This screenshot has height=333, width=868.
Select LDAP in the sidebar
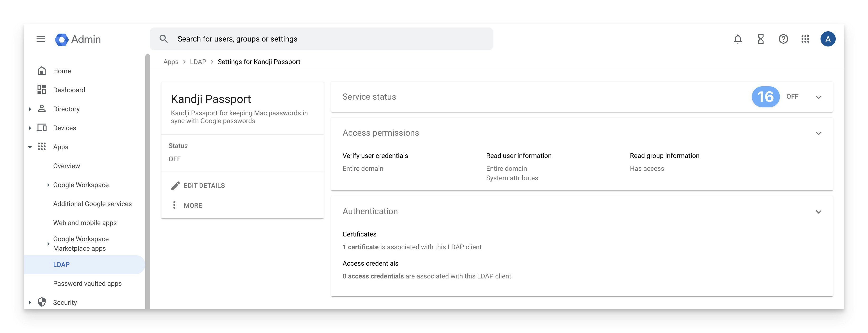coord(61,265)
